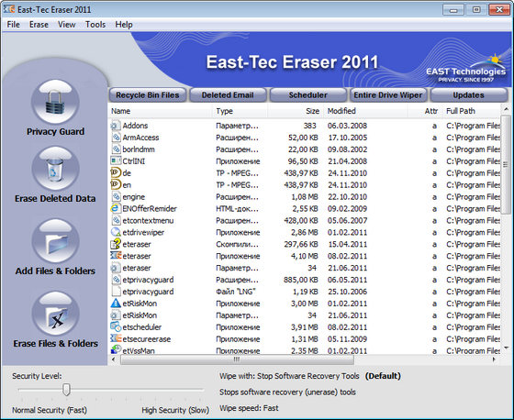The image size is (514, 420).
Task: Click the Addons file icon
Action: click(116, 126)
